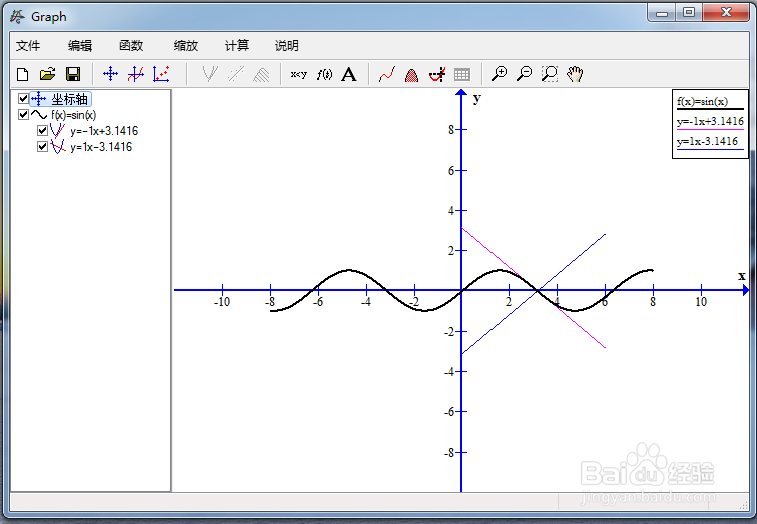757x524 pixels.
Task: Uncheck the y=-1x+3.1416 tangent checkbox
Action: [42, 130]
